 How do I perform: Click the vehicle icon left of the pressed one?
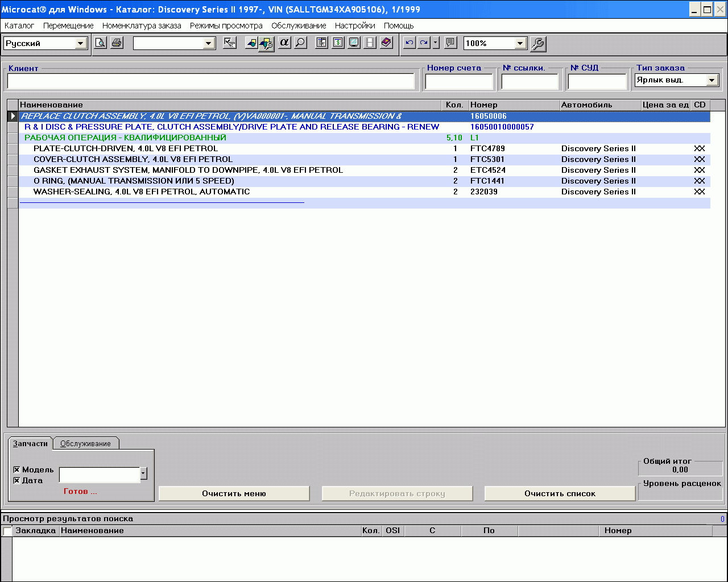point(251,43)
